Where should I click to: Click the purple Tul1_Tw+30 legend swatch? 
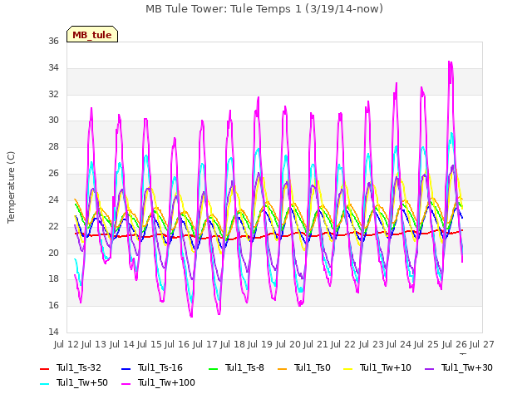[x=429, y=369]
